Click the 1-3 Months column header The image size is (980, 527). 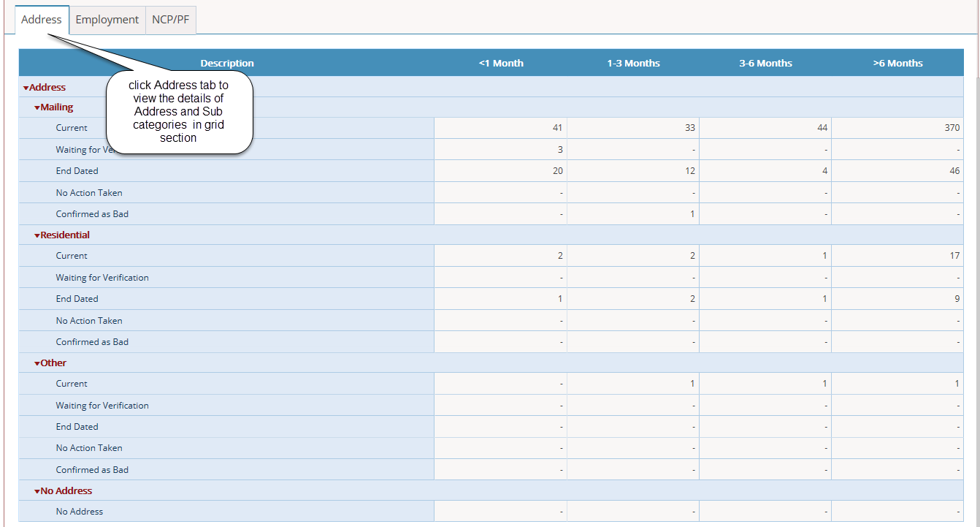click(633, 64)
